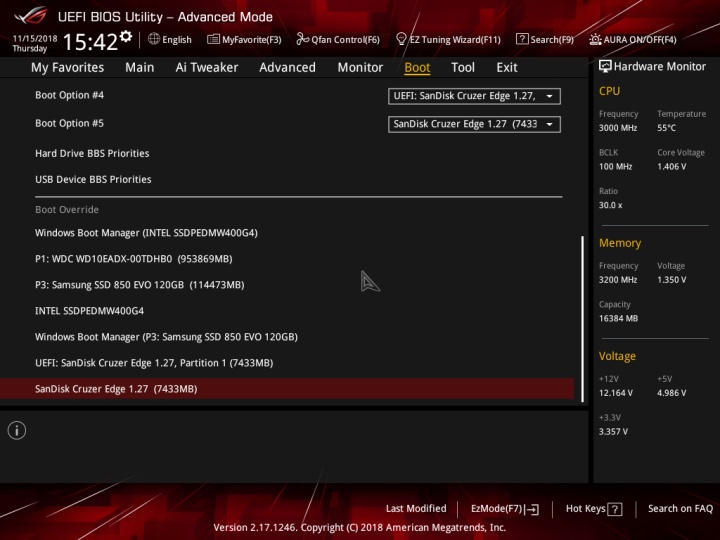Select the Boot tab

[417, 68]
